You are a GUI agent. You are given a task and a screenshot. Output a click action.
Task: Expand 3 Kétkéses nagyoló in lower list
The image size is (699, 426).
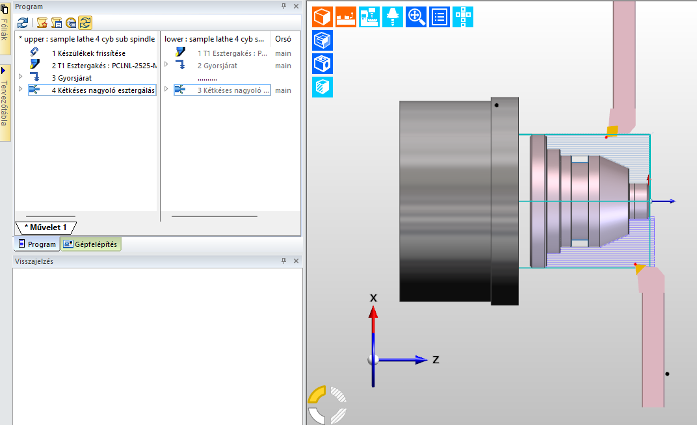[166, 89]
